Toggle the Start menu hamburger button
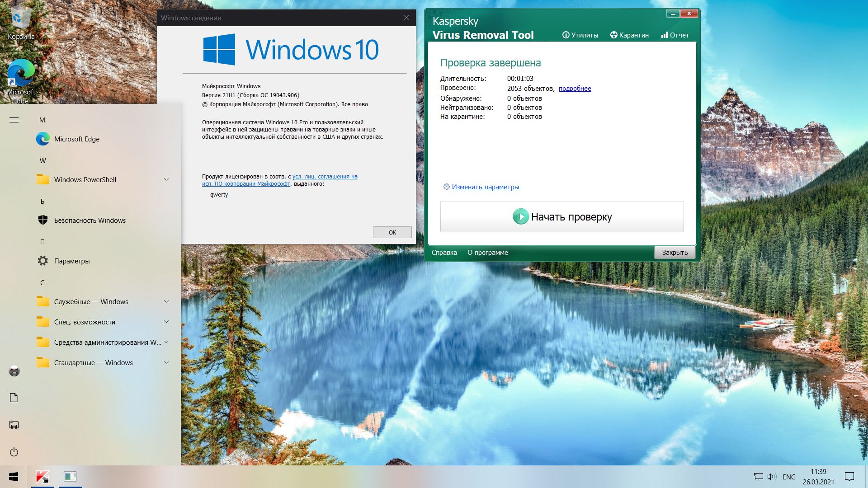The width and height of the screenshot is (868, 488). tap(14, 120)
